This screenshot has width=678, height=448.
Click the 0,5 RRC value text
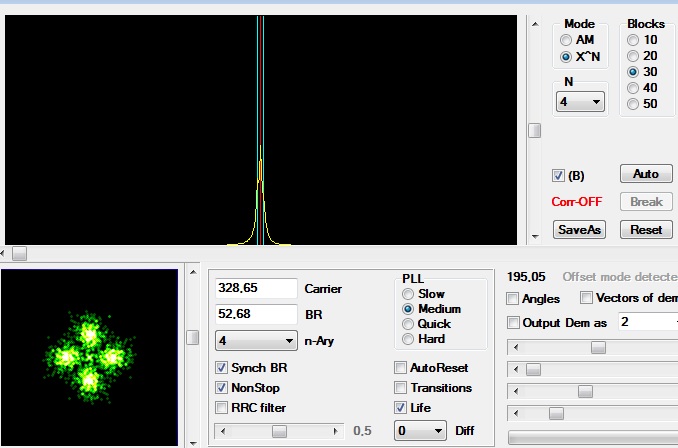click(x=362, y=431)
